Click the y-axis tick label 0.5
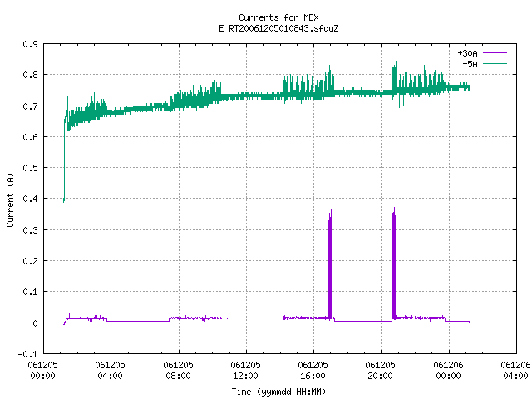This screenshot has width=532, height=399. coord(30,168)
